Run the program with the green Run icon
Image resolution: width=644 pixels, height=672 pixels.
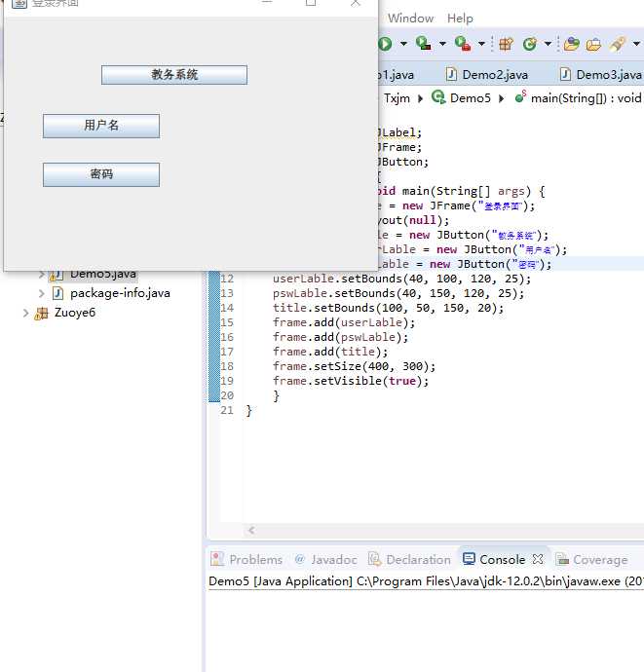tap(385, 44)
